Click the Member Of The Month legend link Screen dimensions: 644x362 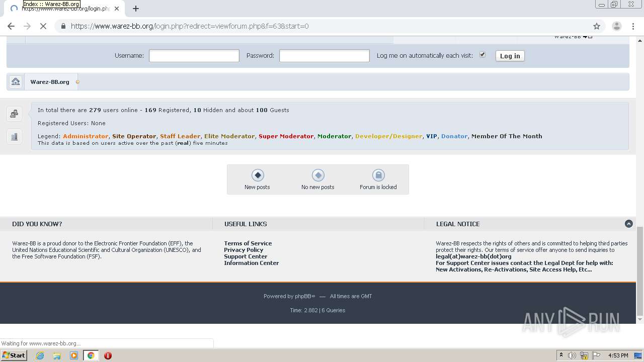pos(507,136)
